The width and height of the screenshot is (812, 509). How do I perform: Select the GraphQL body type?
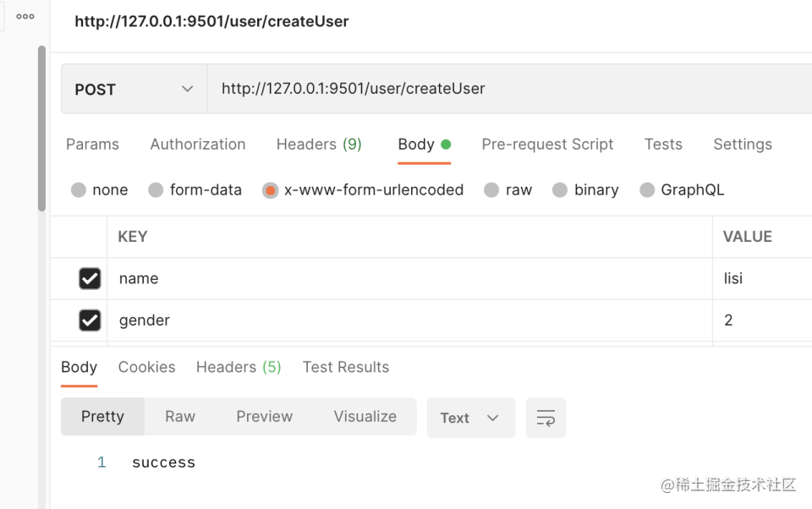coord(647,190)
